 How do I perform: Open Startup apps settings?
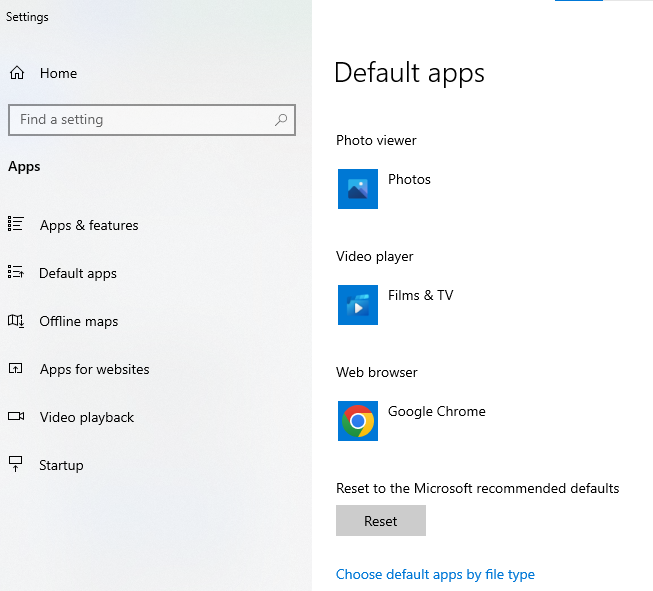(x=61, y=465)
